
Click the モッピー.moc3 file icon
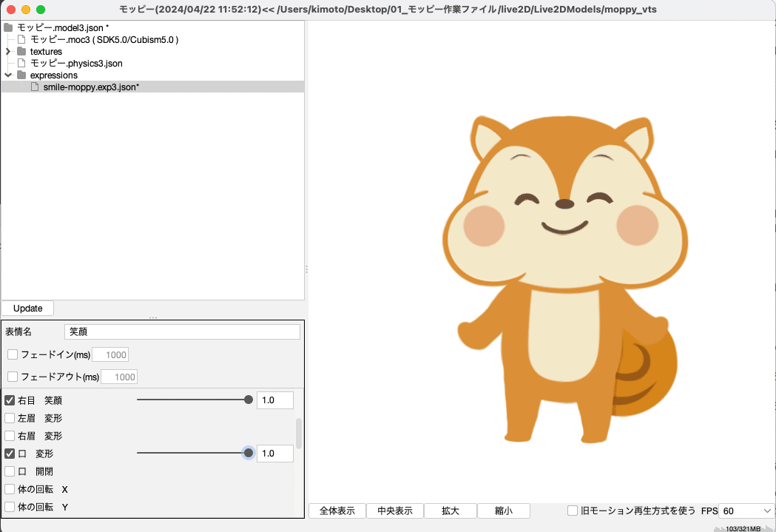coord(21,40)
